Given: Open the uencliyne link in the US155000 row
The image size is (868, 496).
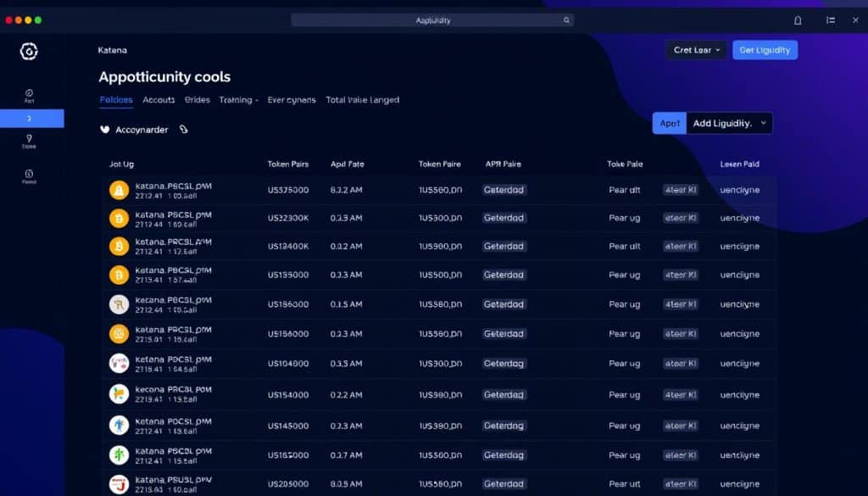Looking at the screenshot, I should [739, 275].
